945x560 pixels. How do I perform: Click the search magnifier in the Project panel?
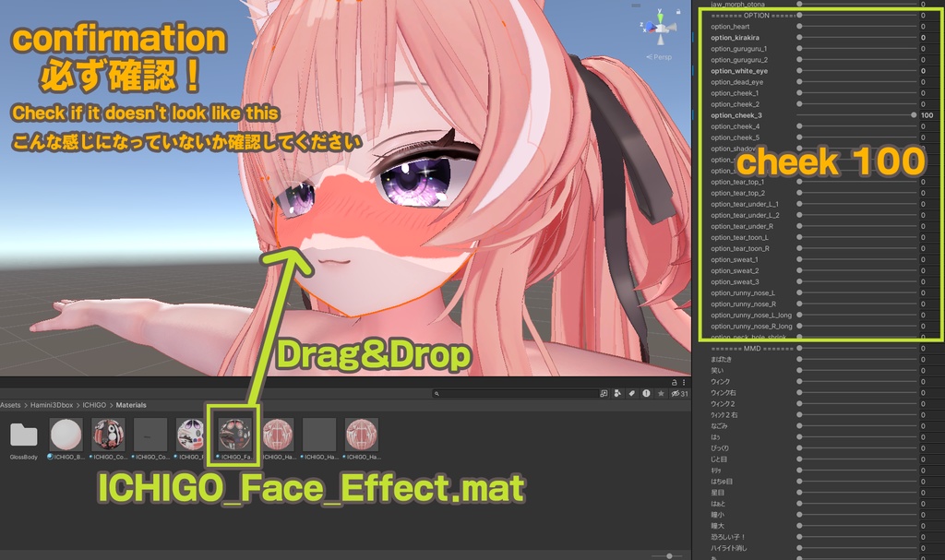(x=436, y=394)
